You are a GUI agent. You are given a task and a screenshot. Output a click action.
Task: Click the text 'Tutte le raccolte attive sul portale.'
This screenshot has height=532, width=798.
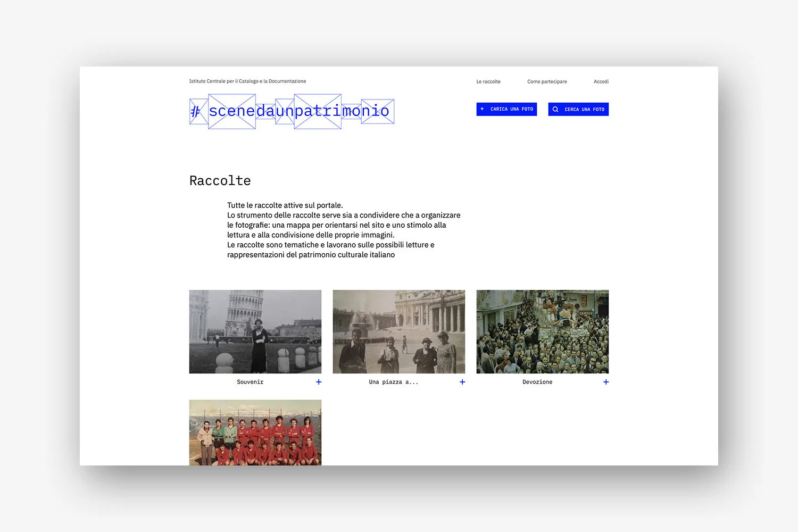[285, 205]
